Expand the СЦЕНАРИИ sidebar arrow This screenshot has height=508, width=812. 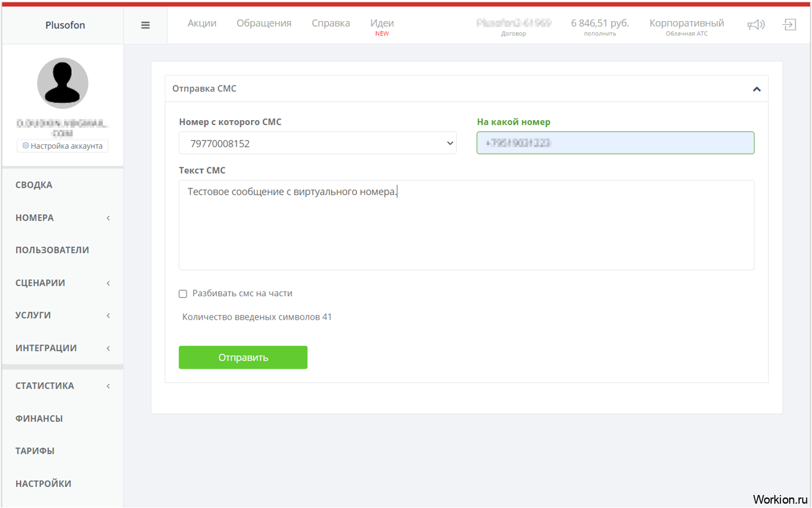(x=108, y=283)
